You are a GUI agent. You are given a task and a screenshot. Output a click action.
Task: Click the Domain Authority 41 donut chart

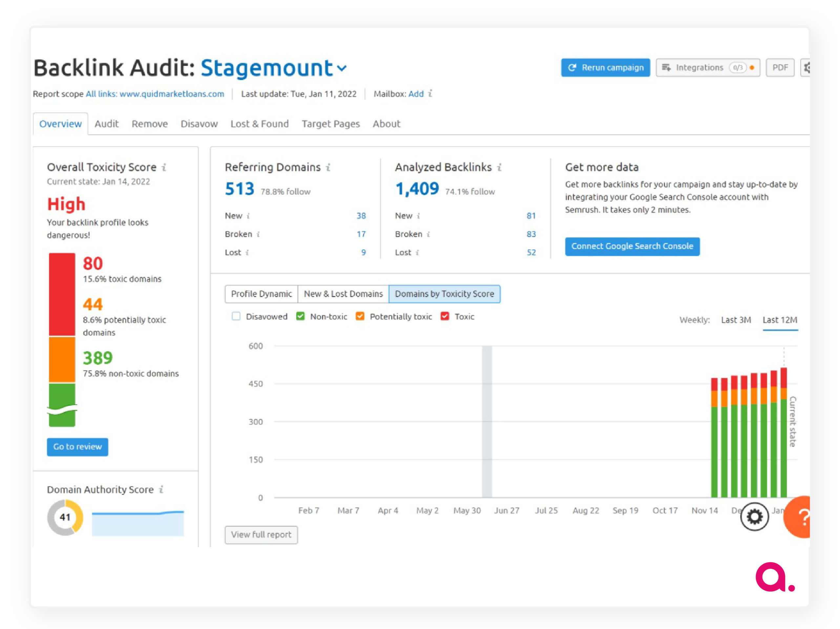[x=65, y=517]
